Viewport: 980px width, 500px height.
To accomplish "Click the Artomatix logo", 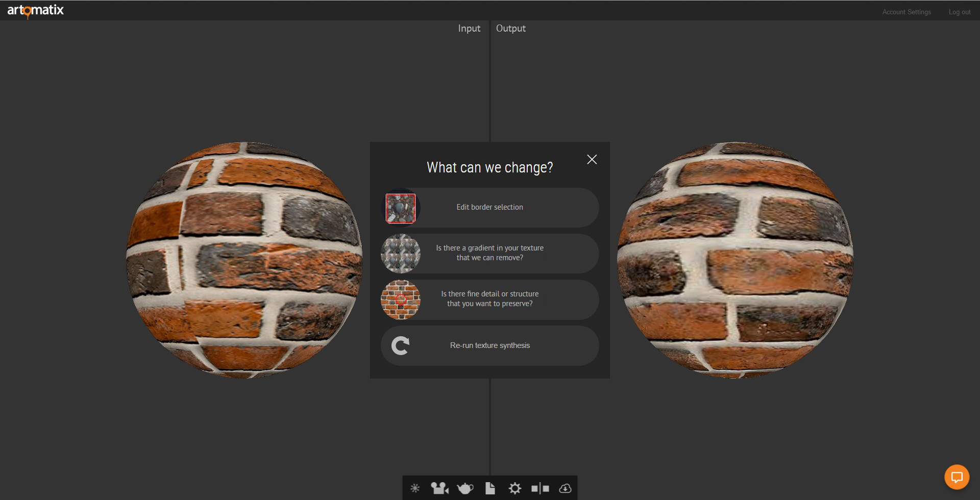I will coord(35,10).
